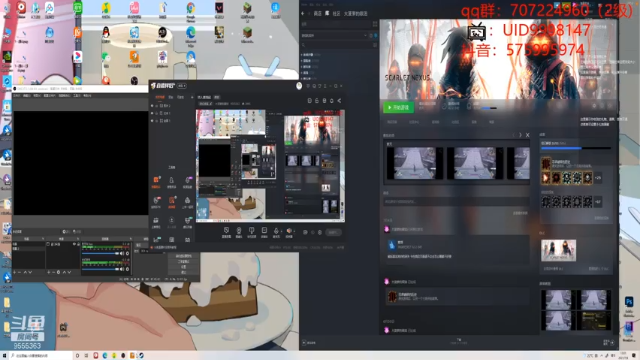Click the 退出 button in OBS controls
This screenshot has height=360, width=640.
click(183, 272)
